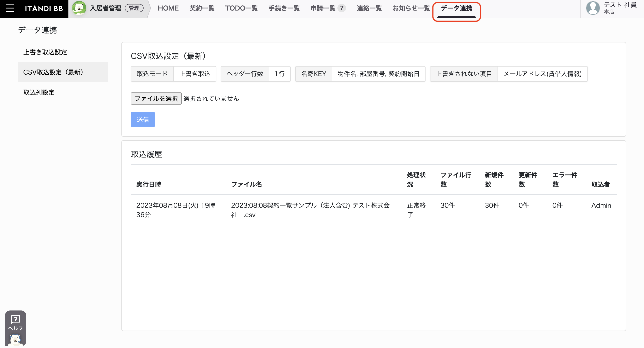Screen dimensions: 644x348
Task: Click the 正常終了 status cell
Action: [416, 210]
